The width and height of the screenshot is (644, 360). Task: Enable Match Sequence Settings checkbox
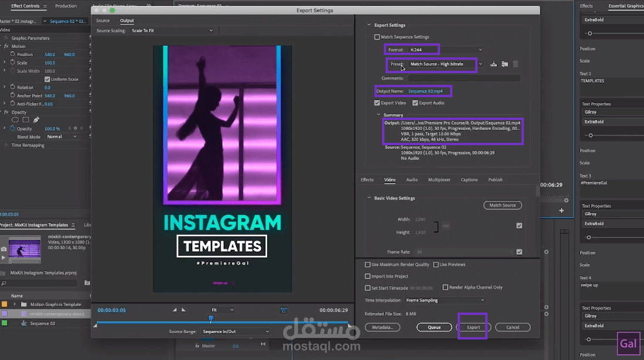click(x=377, y=37)
